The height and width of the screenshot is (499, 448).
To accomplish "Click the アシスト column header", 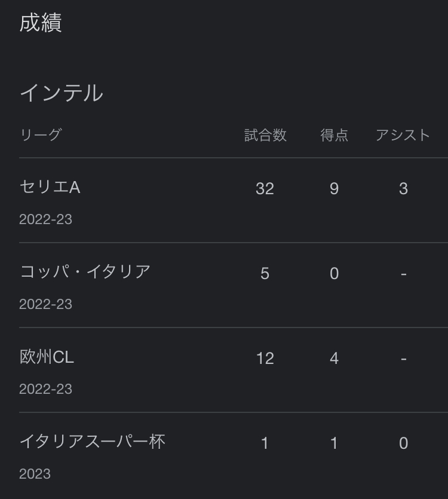I will [x=403, y=135].
